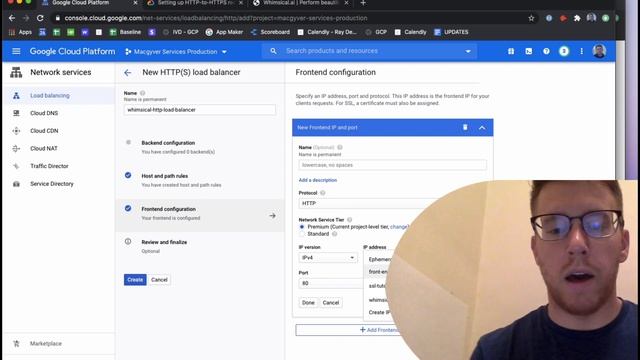Image resolution: width=640 pixels, height=360 pixels.
Task: Click the browser back arrow
Action: click(12, 18)
